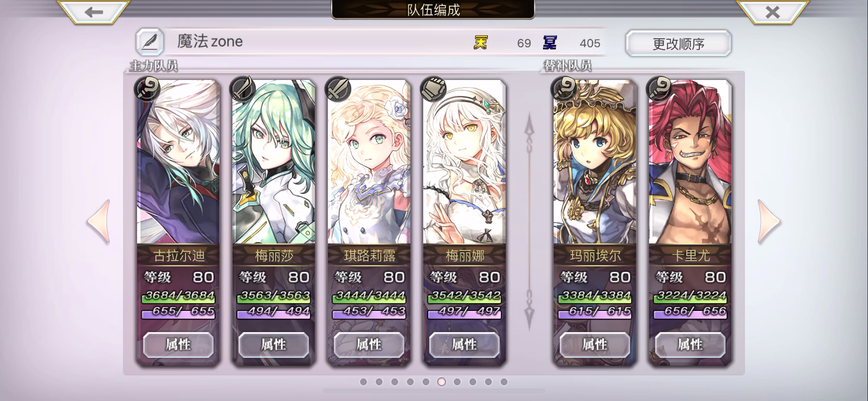Tap staff weapon icon on 古拉尔迪 card
Viewport: 868px width, 401px height.
[147, 89]
